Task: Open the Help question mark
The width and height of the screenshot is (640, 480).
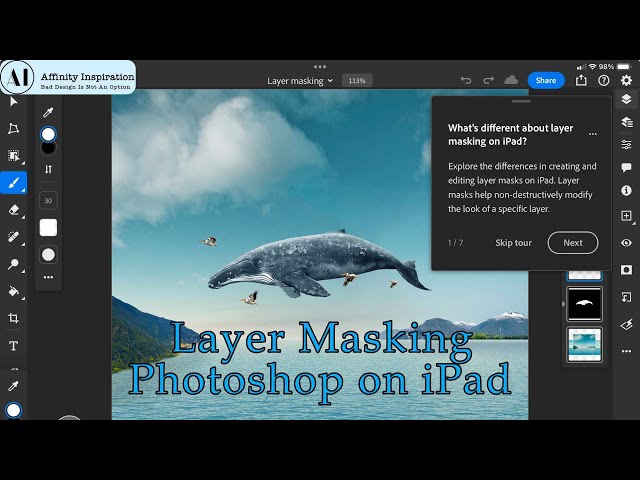Action: (603, 80)
